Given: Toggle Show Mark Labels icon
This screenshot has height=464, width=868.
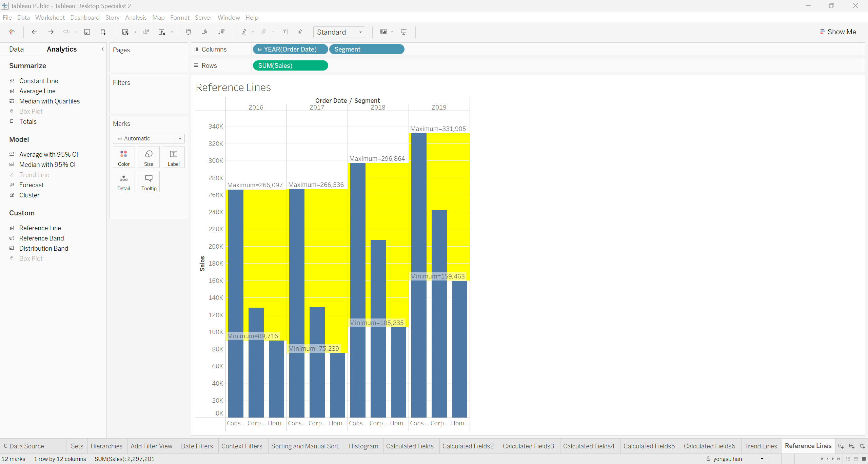Looking at the screenshot, I should [285, 32].
